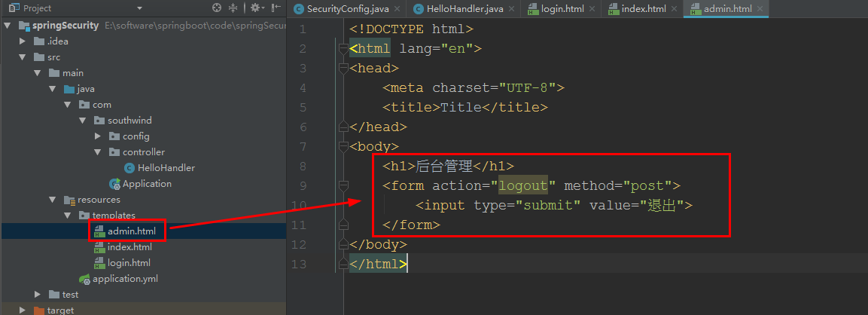The width and height of the screenshot is (868, 315).
Task: Collapse the springSecurity project root
Action: point(8,26)
